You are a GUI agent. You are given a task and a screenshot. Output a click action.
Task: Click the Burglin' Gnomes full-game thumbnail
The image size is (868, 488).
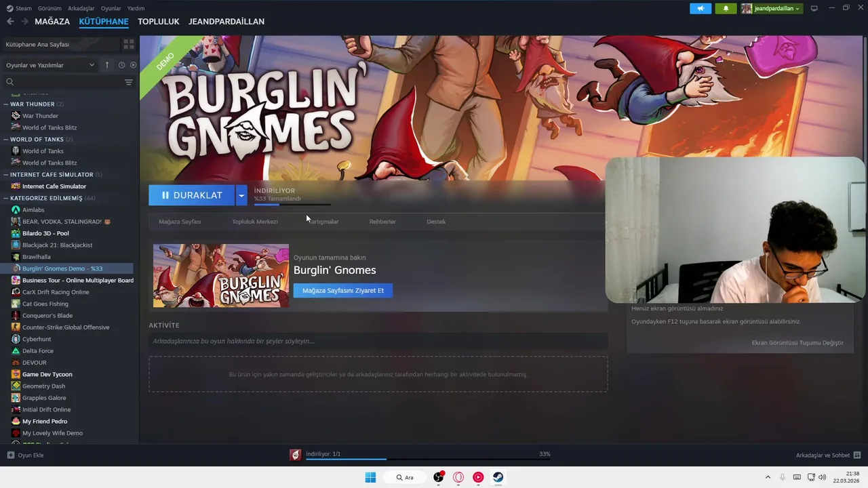[x=221, y=276]
